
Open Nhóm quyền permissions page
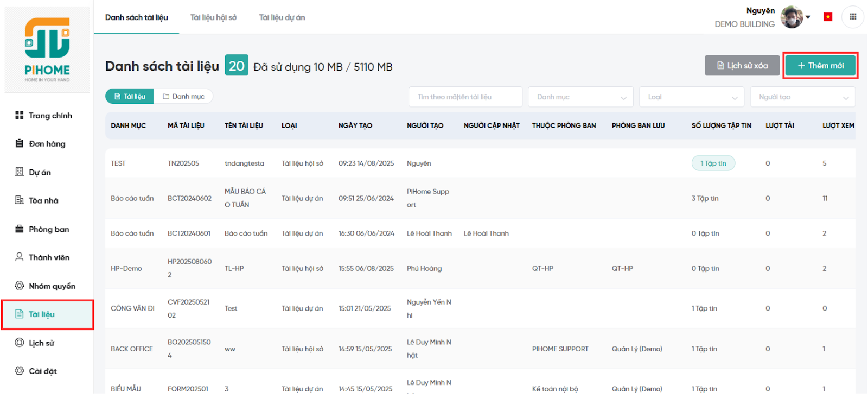[52, 286]
